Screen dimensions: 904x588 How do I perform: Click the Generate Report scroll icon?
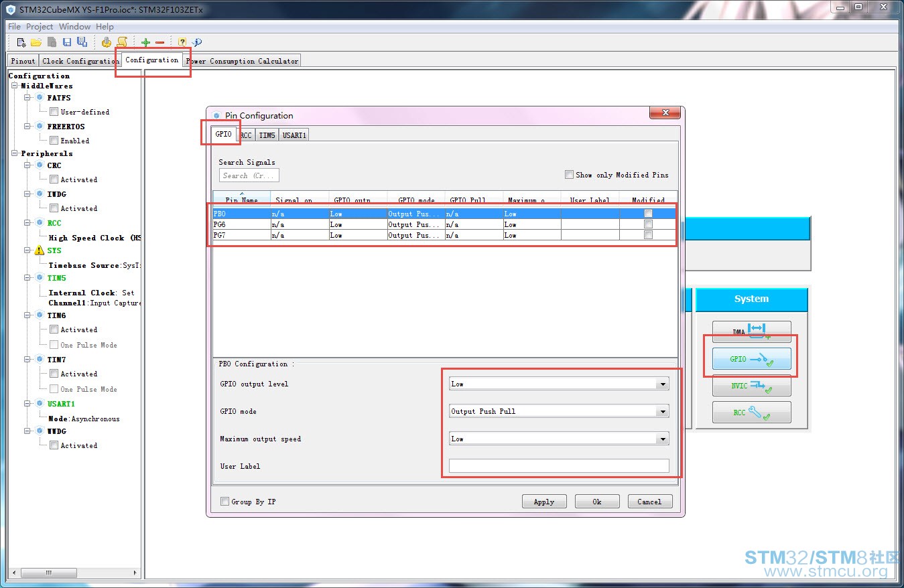pyautogui.click(x=122, y=42)
